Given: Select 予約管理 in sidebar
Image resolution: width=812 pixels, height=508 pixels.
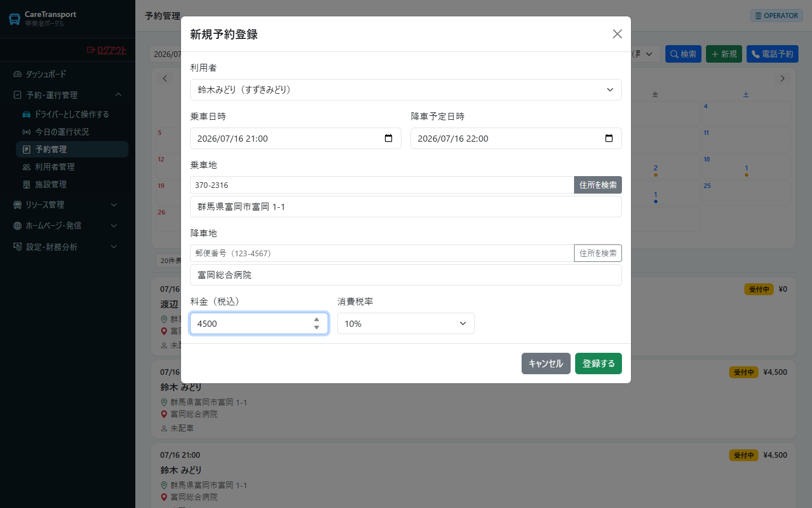Looking at the screenshot, I should pos(72,149).
